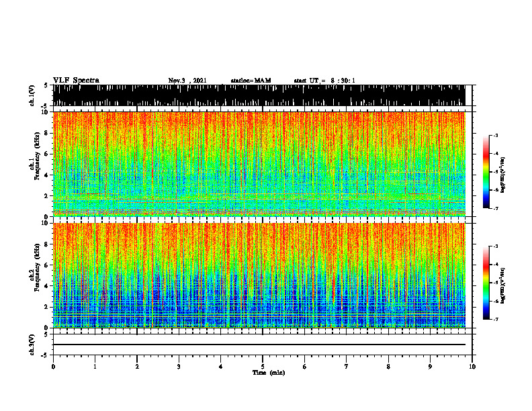
Task: Click the "9" tick on the Time axis
Action: point(430,367)
